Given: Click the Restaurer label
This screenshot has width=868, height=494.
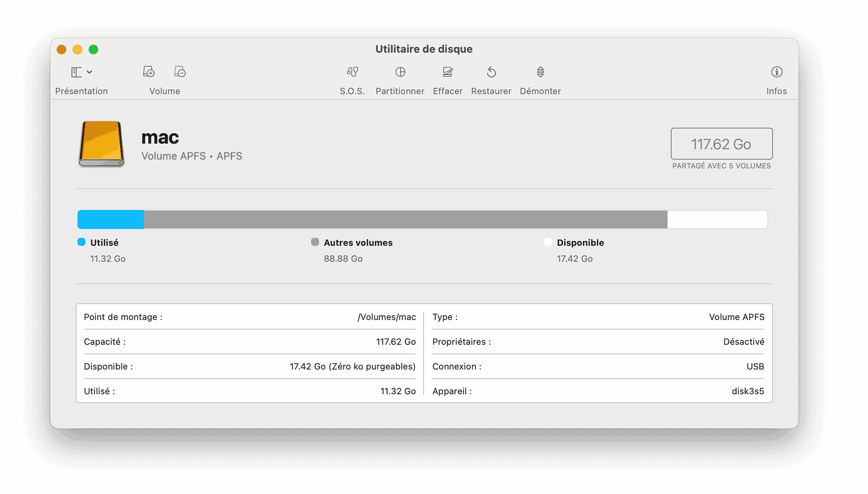Looking at the screenshot, I should pyautogui.click(x=491, y=91).
